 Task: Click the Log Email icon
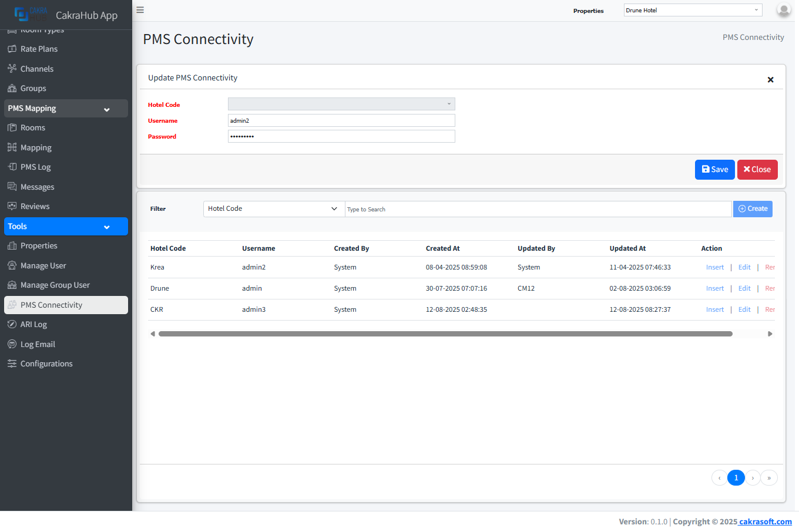coord(12,344)
